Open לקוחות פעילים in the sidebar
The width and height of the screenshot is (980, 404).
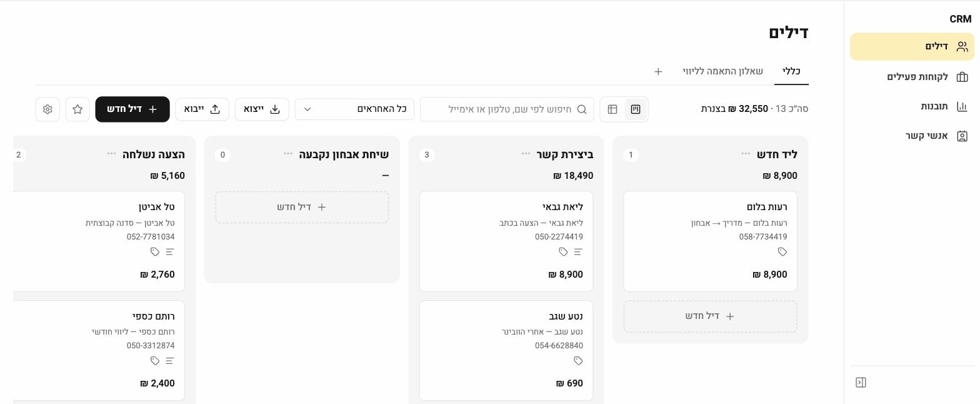[912, 77]
